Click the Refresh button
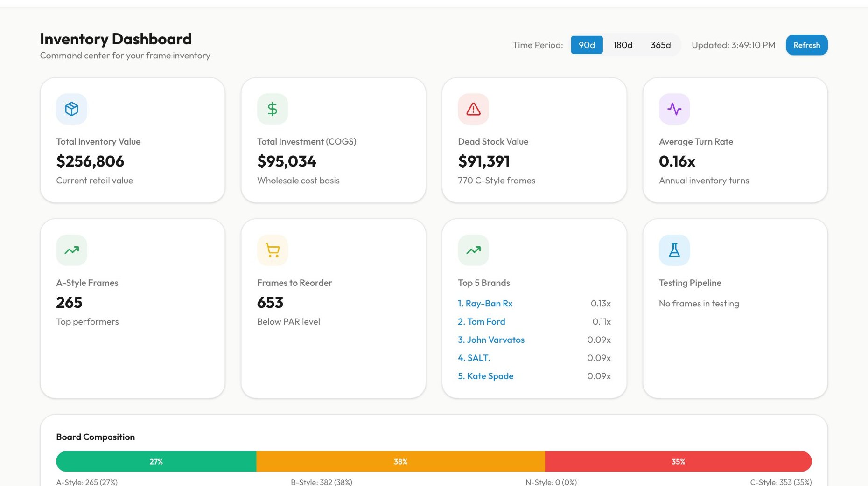 806,45
